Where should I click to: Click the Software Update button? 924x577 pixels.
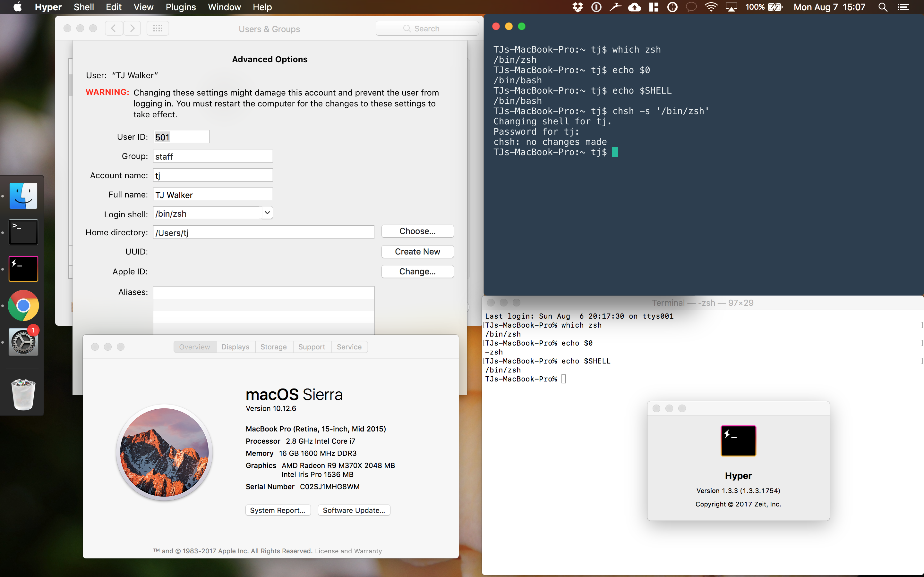pos(354,510)
